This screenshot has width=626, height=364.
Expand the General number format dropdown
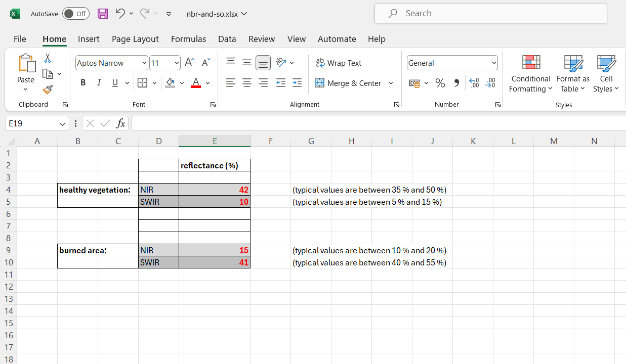click(x=494, y=63)
